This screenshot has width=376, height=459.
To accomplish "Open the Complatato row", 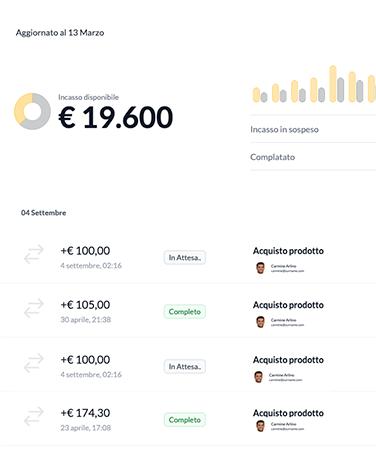I will pos(313,157).
